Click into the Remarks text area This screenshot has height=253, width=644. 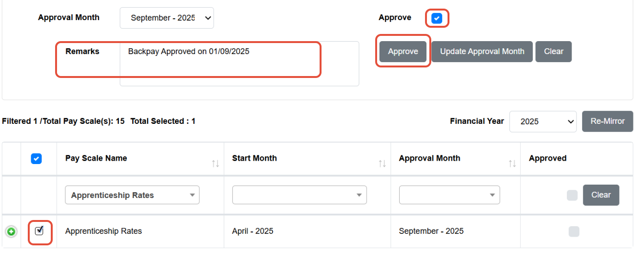[x=240, y=64]
